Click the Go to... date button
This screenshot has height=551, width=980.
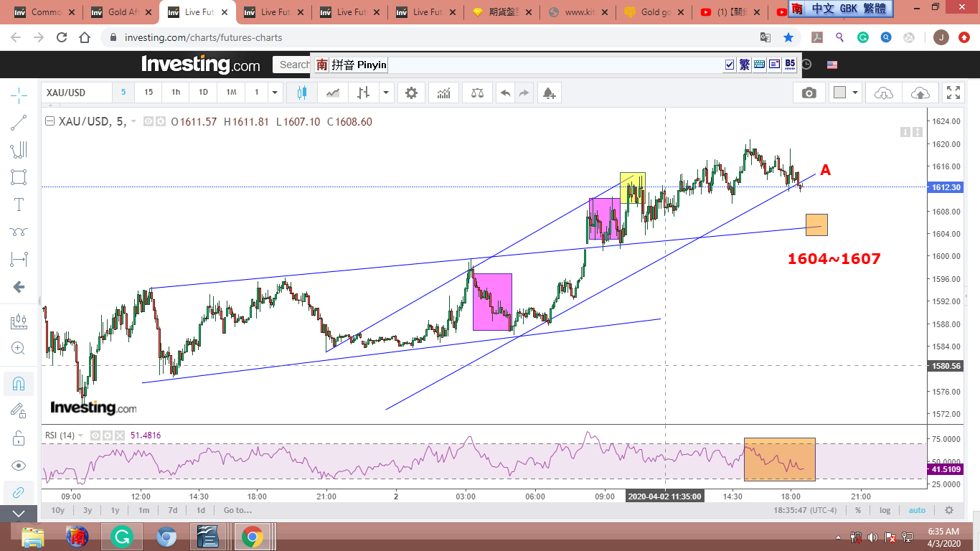point(237,510)
